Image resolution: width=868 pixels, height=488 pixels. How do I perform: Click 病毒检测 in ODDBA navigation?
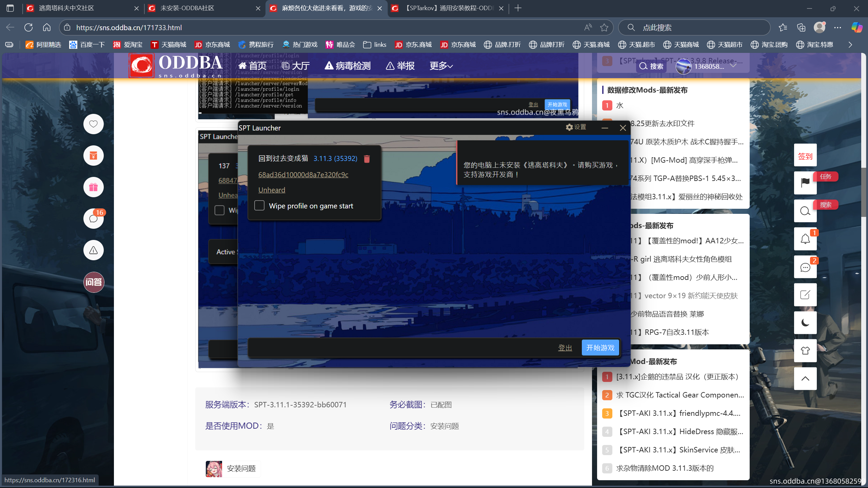348,66
